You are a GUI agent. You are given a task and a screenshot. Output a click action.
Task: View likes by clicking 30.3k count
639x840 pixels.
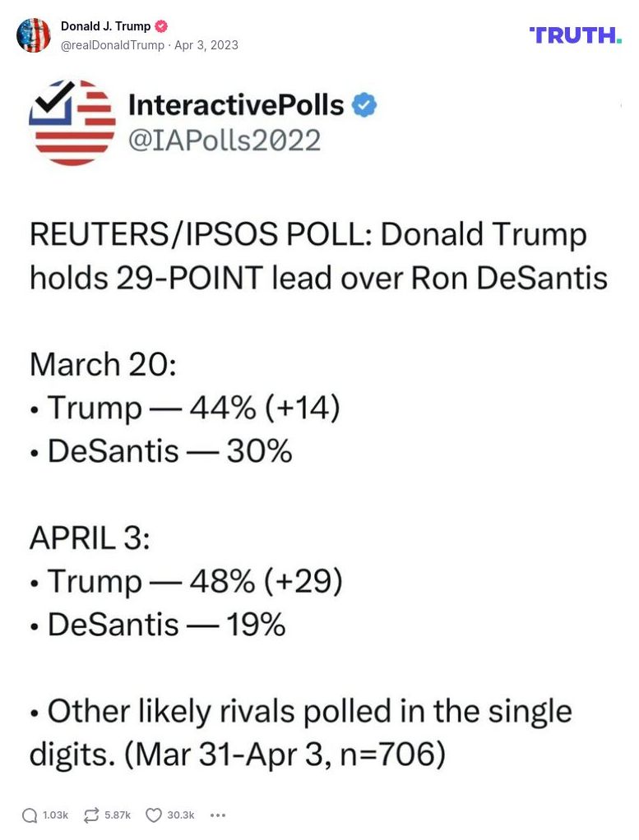[x=180, y=815]
